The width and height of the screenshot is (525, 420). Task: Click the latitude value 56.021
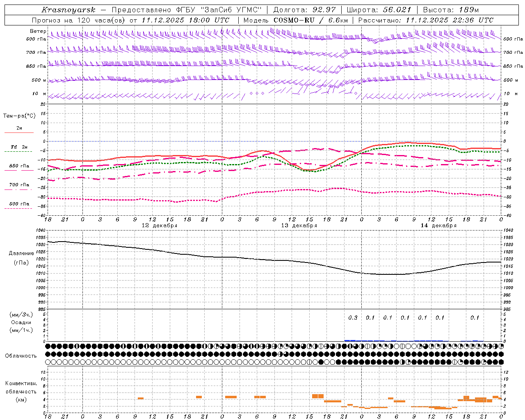[x=397, y=10]
